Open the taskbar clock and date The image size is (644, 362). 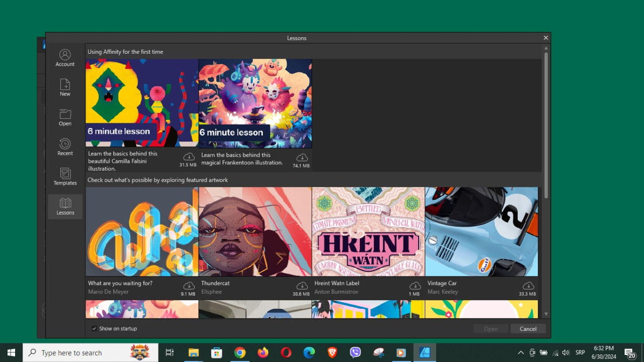pyautogui.click(x=604, y=352)
